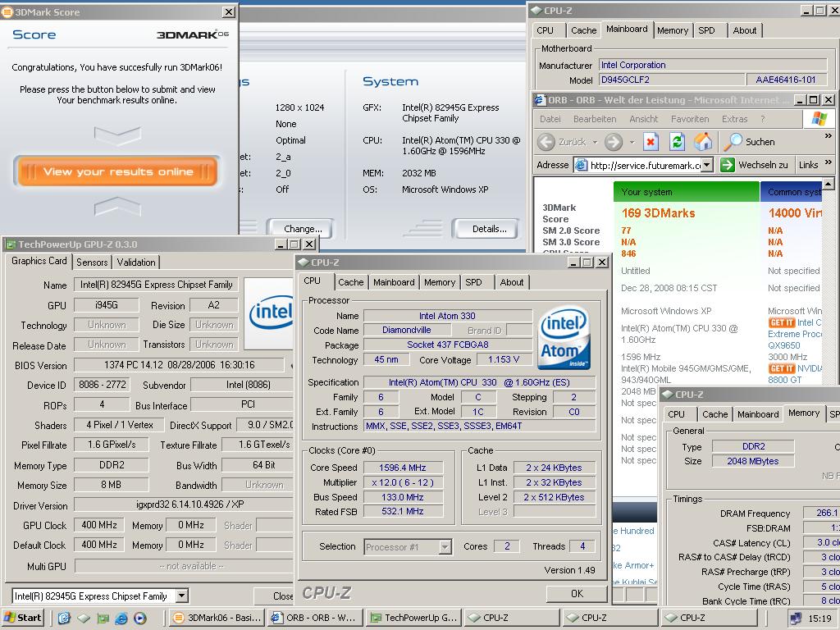Click Close button in GPU-Z window
The height and width of the screenshot is (630, 840).
274,596
